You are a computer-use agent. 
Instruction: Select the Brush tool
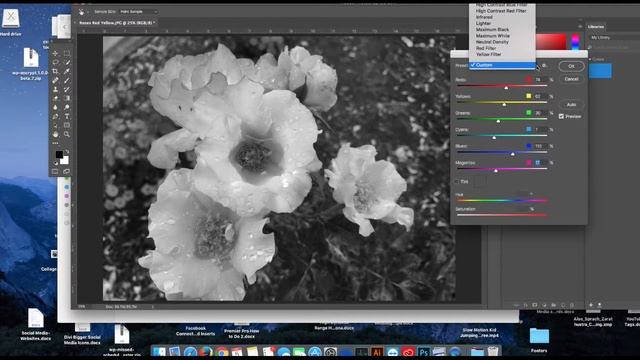pyautogui.click(x=67, y=80)
